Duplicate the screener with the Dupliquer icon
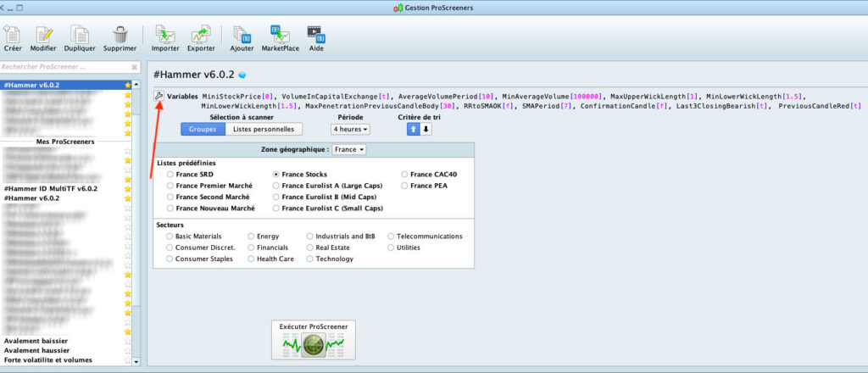The width and height of the screenshot is (868, 373). [x=81, y=36]
